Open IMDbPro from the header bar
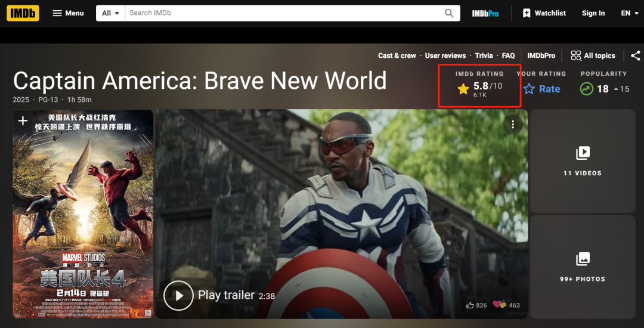This screenshot has height=328, width=644. point(485,14)
